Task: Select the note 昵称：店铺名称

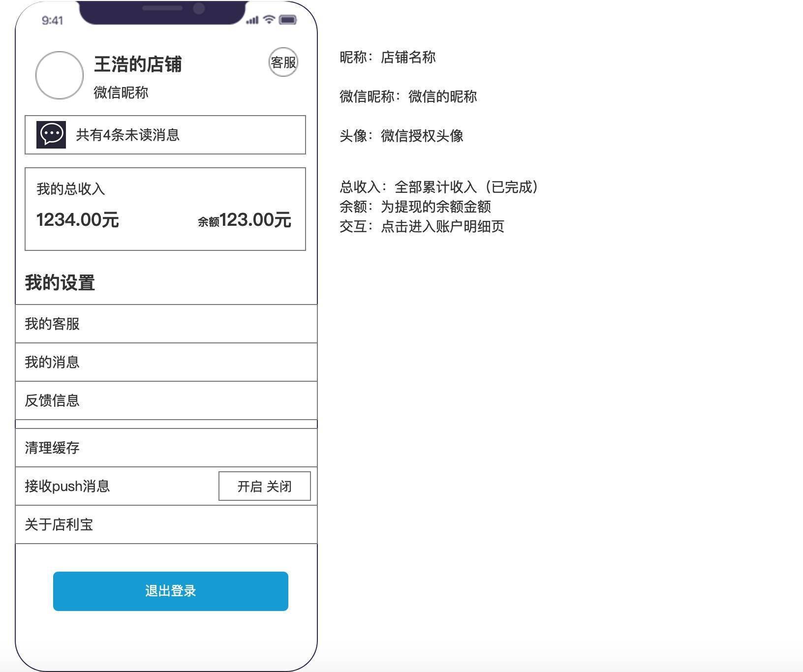Action: 388,57
